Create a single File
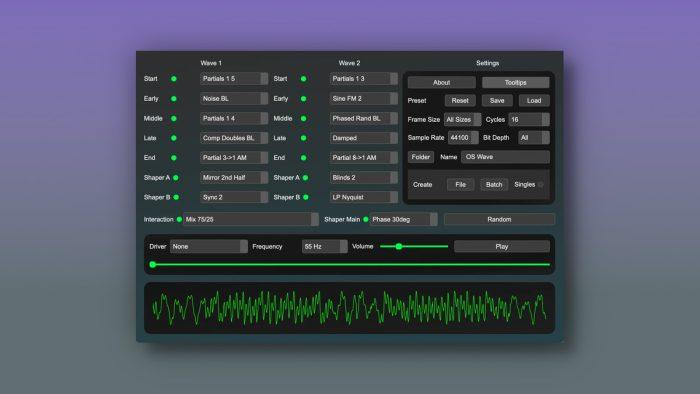700x394 pixels. coord(461,185)
